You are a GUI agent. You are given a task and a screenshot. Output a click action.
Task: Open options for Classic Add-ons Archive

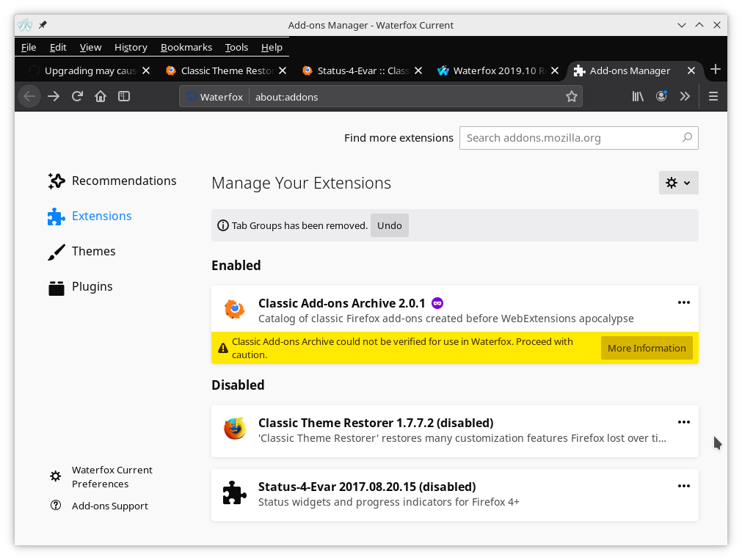(684, 302)
